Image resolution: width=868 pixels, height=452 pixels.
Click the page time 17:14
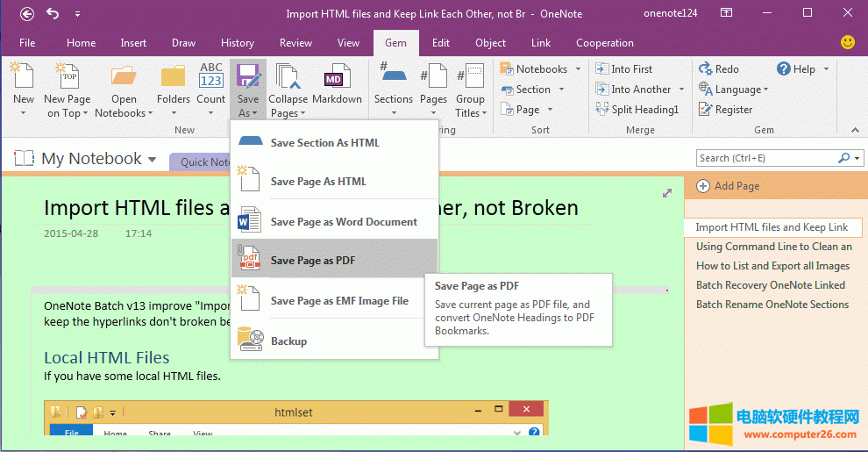[x=139, y=233]
